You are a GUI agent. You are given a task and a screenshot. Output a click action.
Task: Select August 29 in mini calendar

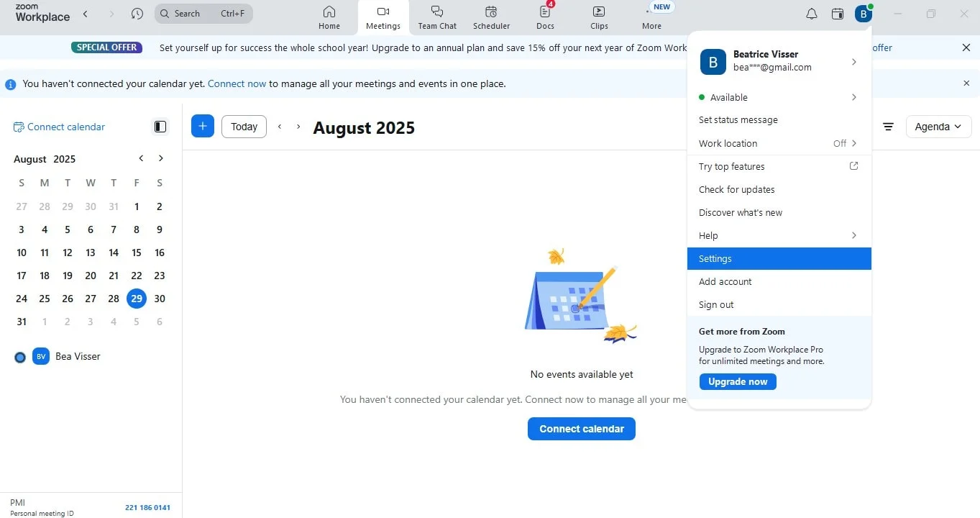click(137, 299)
